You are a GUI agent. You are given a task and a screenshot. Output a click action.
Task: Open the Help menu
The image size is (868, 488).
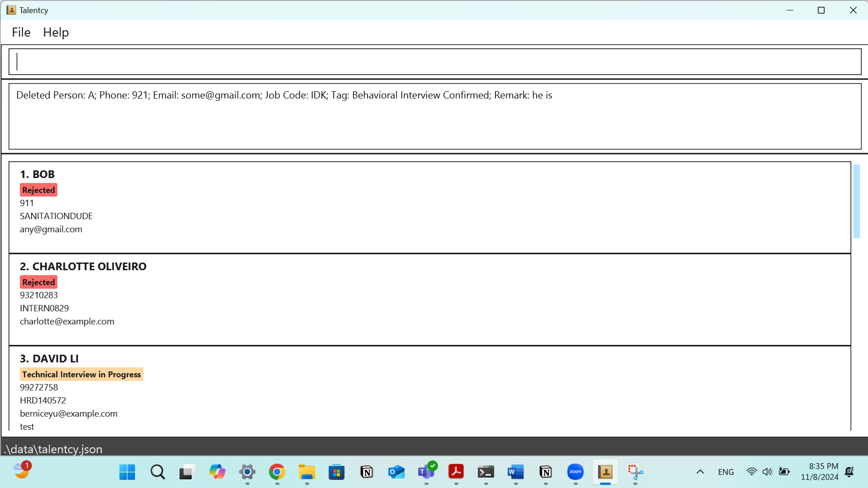coord(56,32)
